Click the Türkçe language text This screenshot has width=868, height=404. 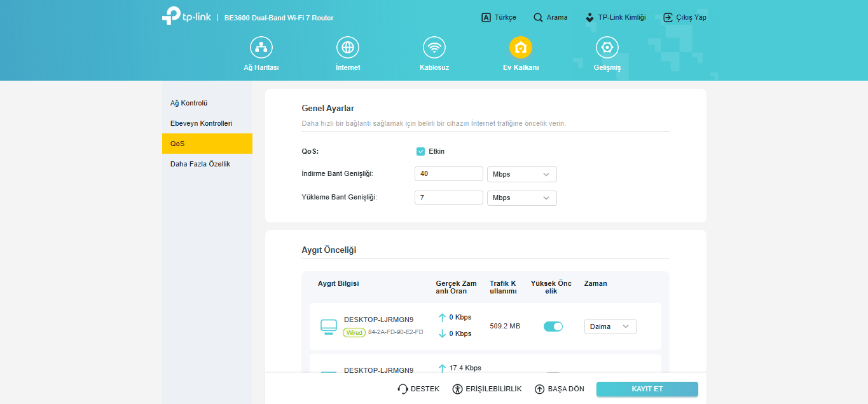[506, 18]
